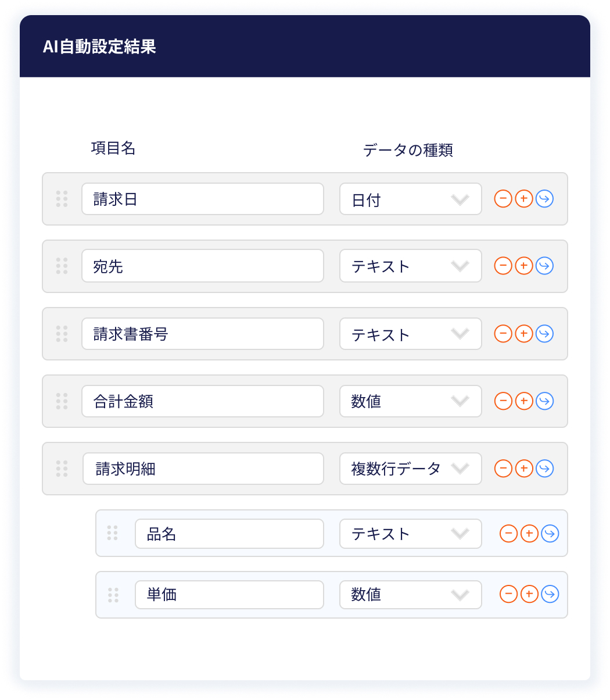Click the 請求書番号 item name field
610x700 pixels.
202,334
